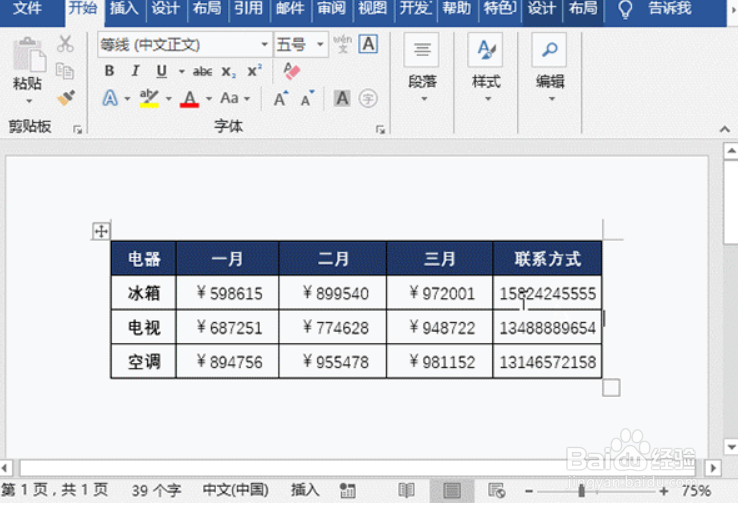
Task: Switch to the 引用 References tab
Action: (249, 8)
